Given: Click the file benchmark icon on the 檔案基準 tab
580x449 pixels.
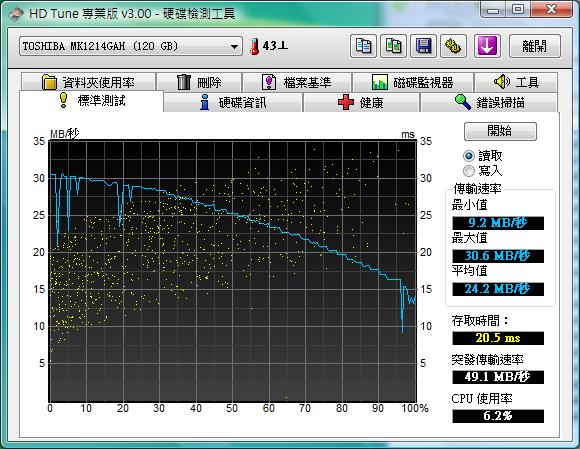Looking at the screenshot, I should 269,82.
